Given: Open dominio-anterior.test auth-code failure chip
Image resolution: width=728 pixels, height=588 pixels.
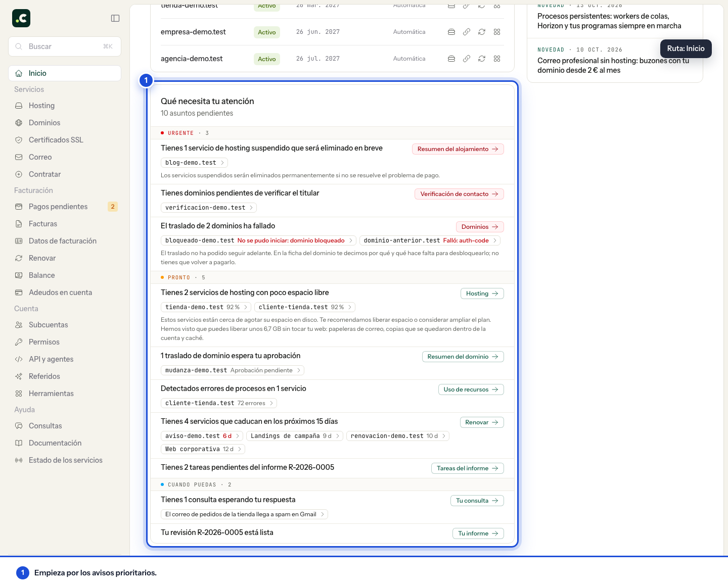Looking at the screenshot, I should (x=430, y=240).
